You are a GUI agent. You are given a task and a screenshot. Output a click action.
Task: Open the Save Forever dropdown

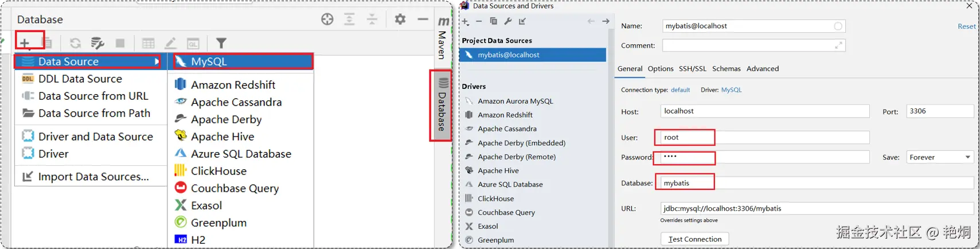[939, 157]
